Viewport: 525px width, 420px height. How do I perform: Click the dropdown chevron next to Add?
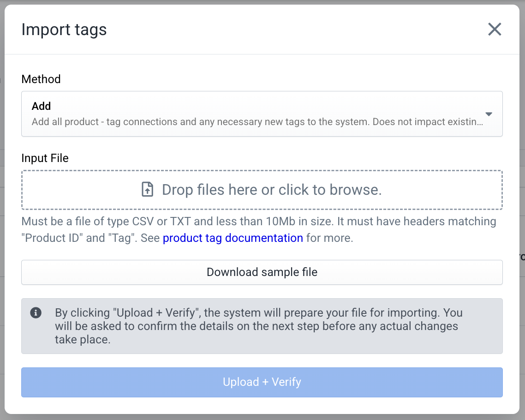[x=489, y=114]
